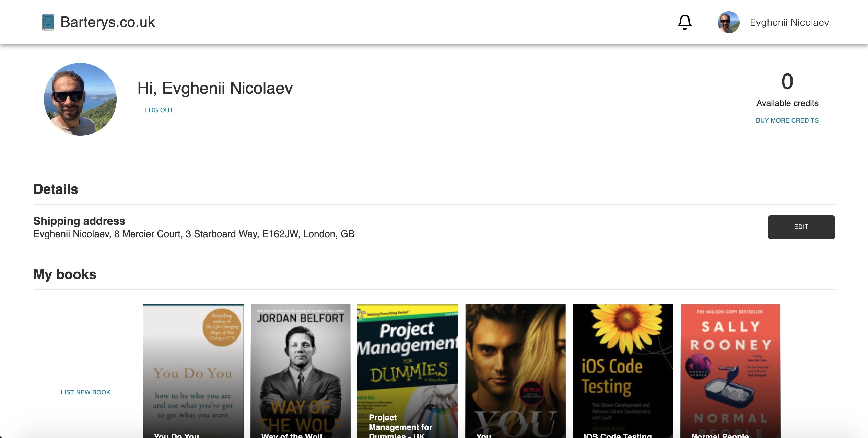Click the Evghenii Nicolaev header username
This screenshot has height=438, width=868.
coord(789,23)
